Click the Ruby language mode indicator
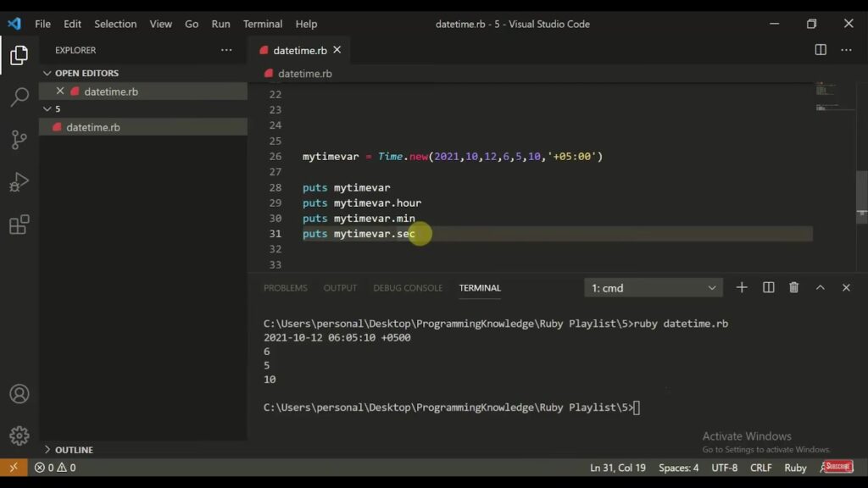The width and height of the screenshot is (868, 488). (795, 468)
